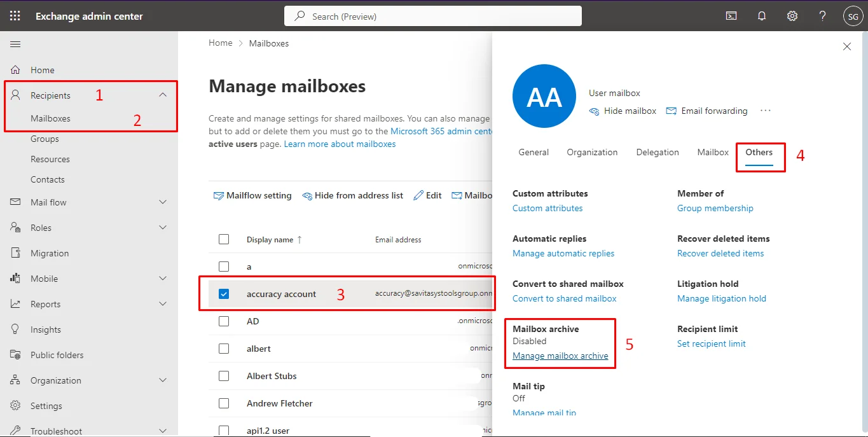Open the SG account avatar
Image resolution: width=868 pixels, height=437 pixels.
coord(853,16)
